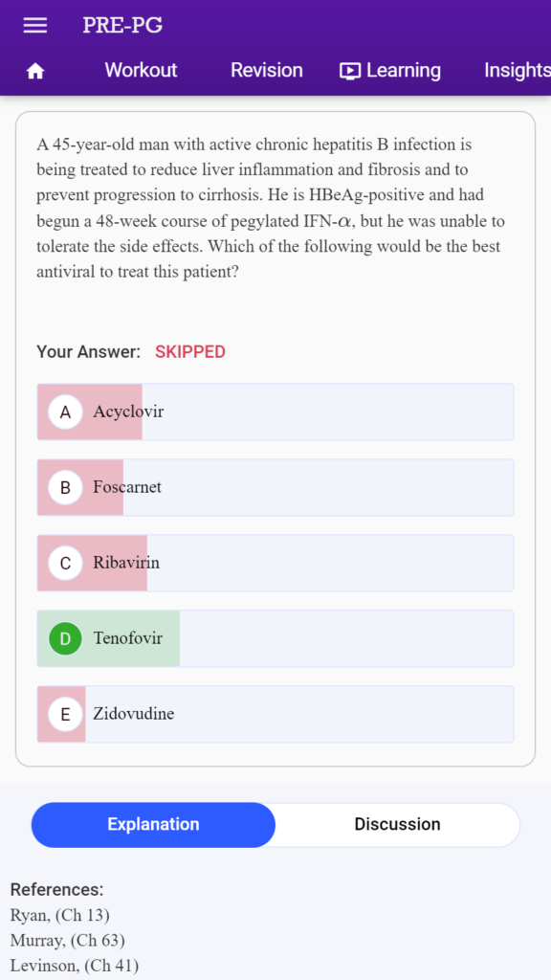Show the Explanation section
This screenshot has height=980, width=551.
(153, 824)
